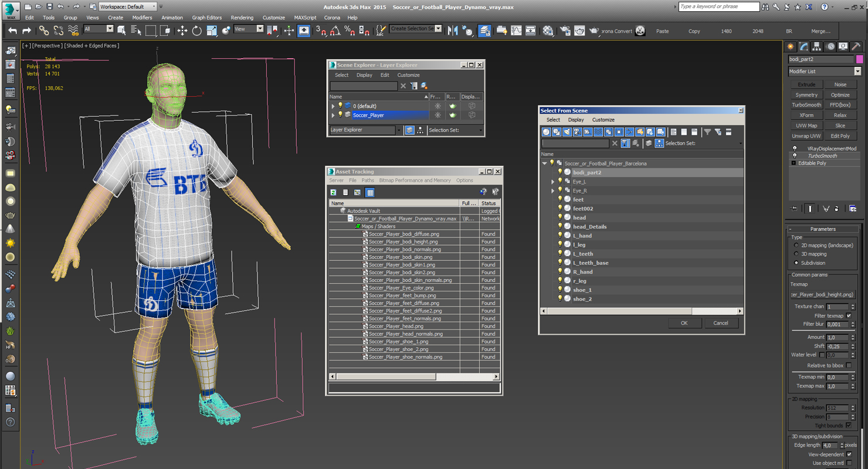
Task: Toggle Display Lights filter in Select From Scene
Action: [x=567, y=132]
